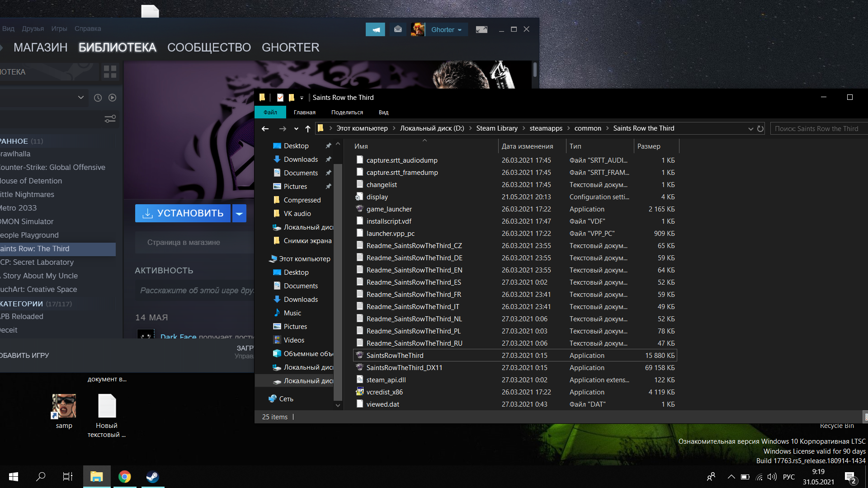This screenshot has width=868, height=488.
Task: Open the library filter settings icon
Action: [x=110, y=119]
